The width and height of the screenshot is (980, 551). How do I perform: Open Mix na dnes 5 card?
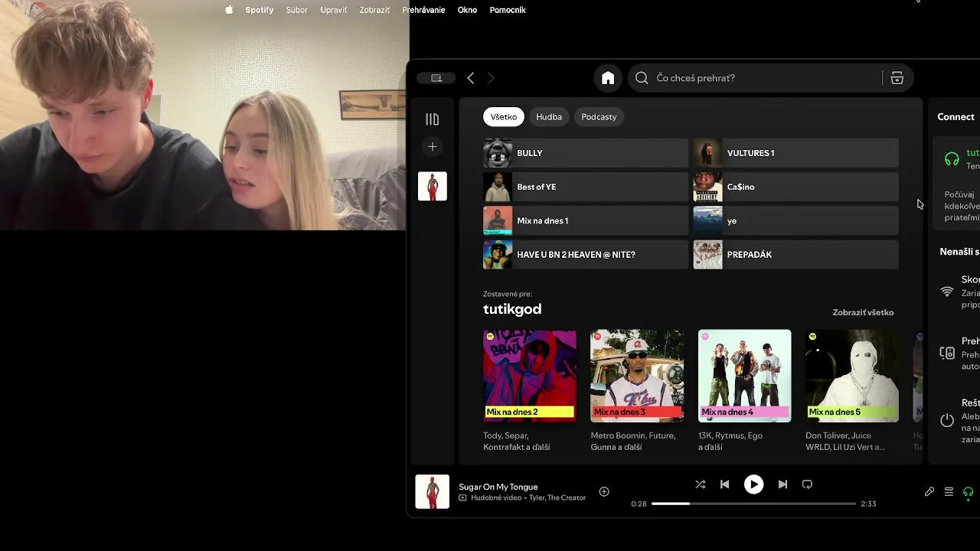click(x=852, y=376)
